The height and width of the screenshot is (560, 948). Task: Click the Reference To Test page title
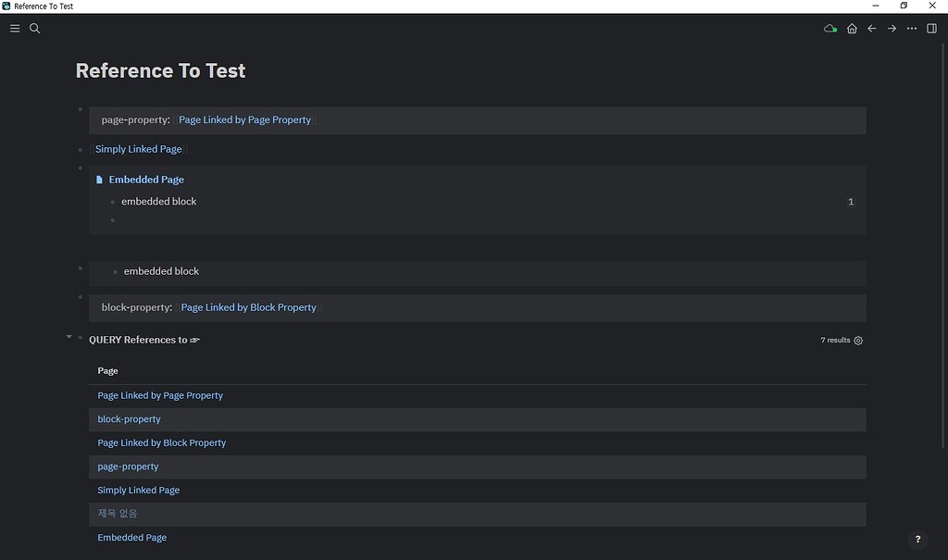click(x=160, y=71)
